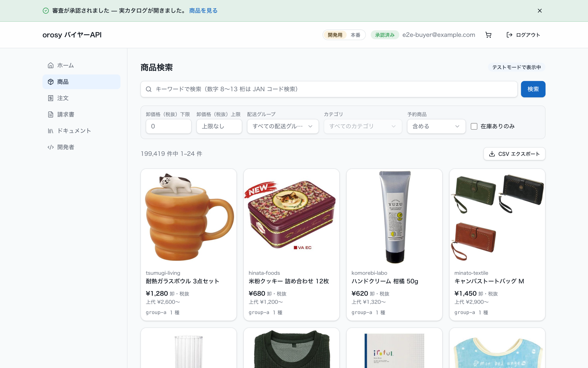
Task: Click the product box icon in sidebar
Action: 51,82
